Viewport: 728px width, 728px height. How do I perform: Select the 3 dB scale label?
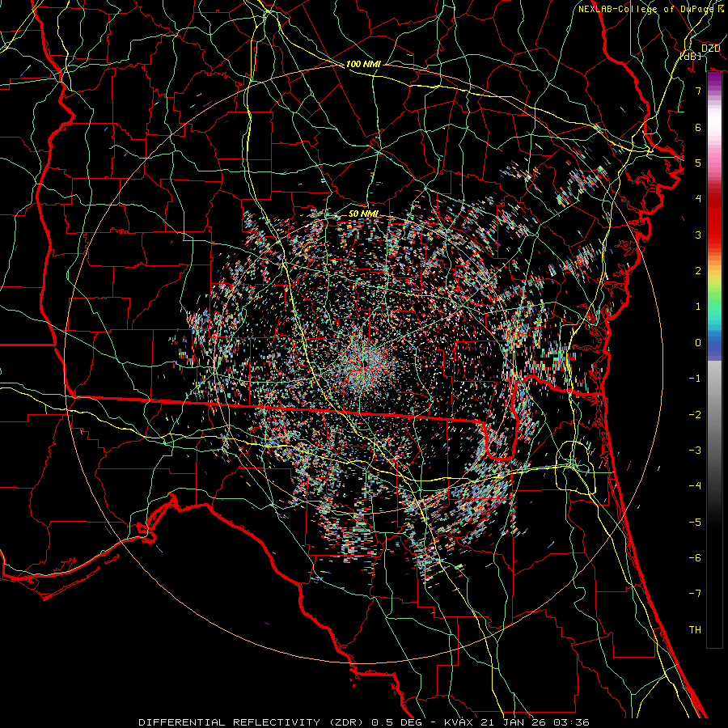pyautogui.click(x=698, y=235)
